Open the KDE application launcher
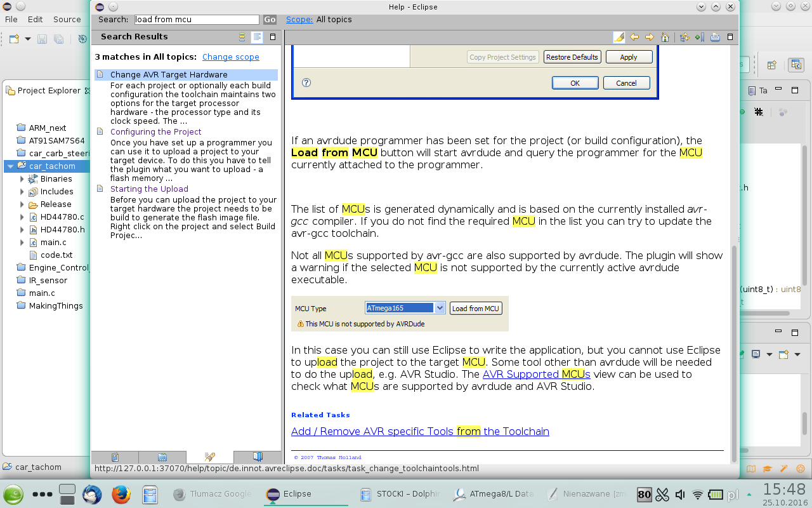This screenshot has width=812, height=508. pos(13,494)
